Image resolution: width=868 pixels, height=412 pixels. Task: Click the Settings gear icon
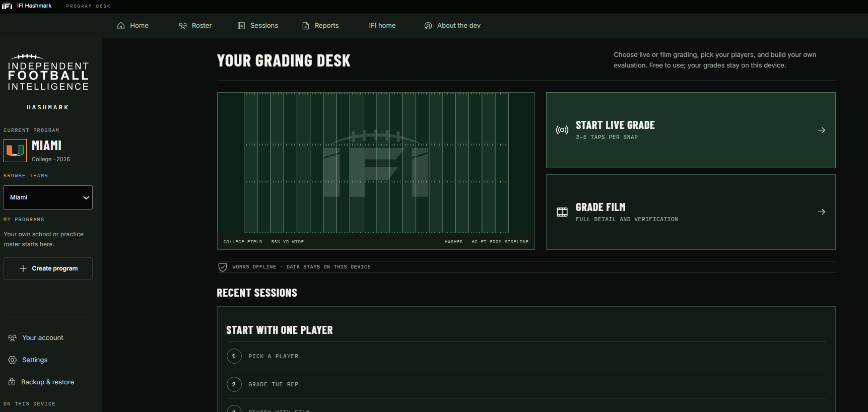[x=13, y=360]
